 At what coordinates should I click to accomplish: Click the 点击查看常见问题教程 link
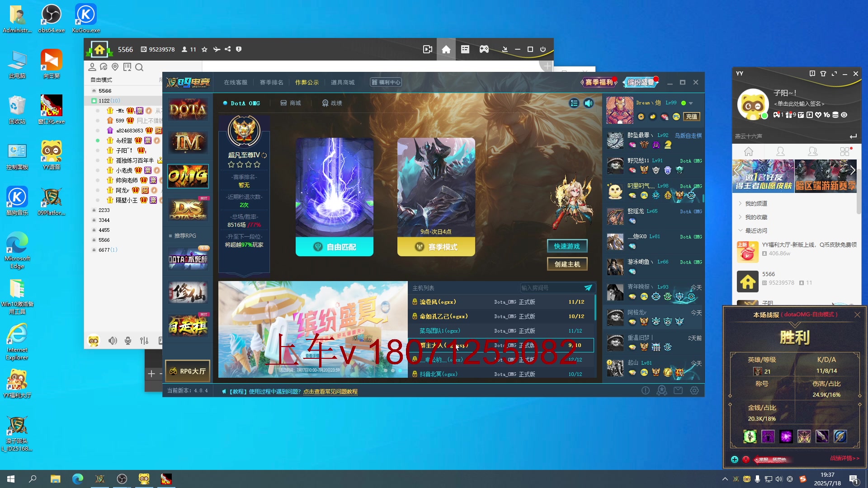(330, 391)
